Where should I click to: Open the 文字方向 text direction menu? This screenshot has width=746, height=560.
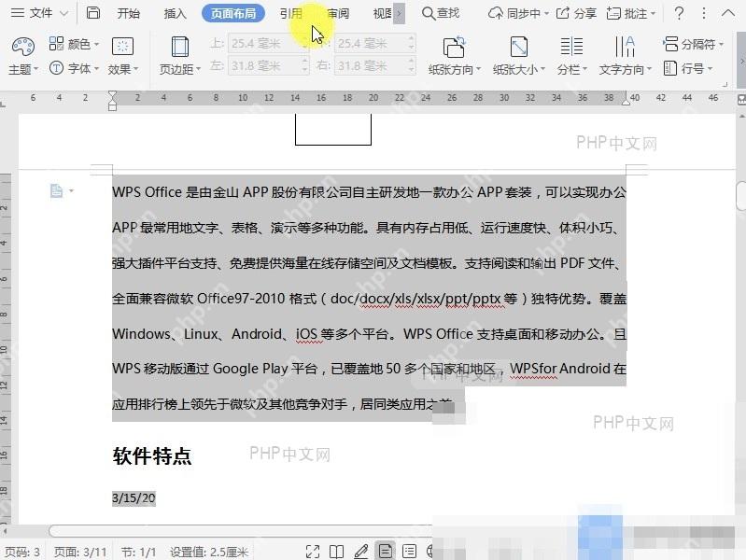(x=625, y=56)
